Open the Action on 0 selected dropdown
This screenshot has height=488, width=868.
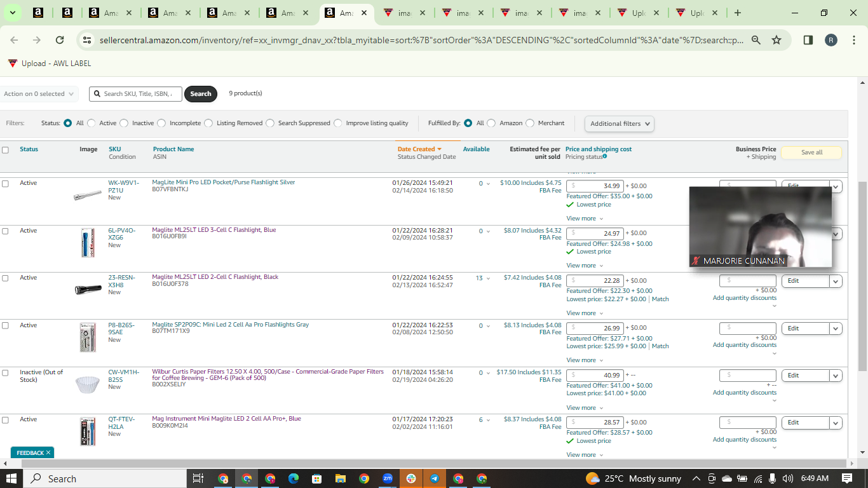39,94
